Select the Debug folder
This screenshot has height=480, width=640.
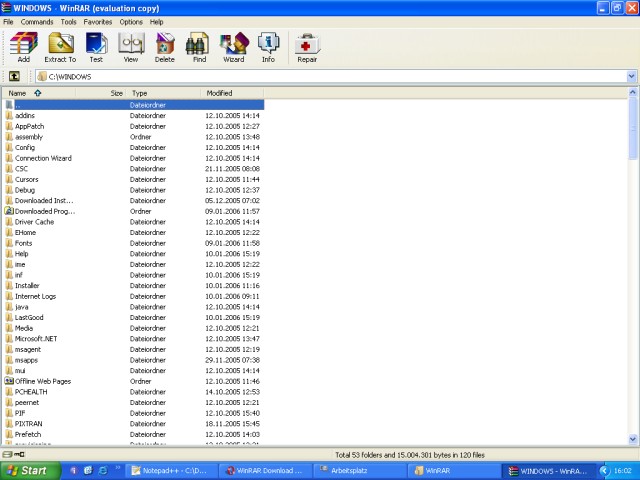pos(25,190)
